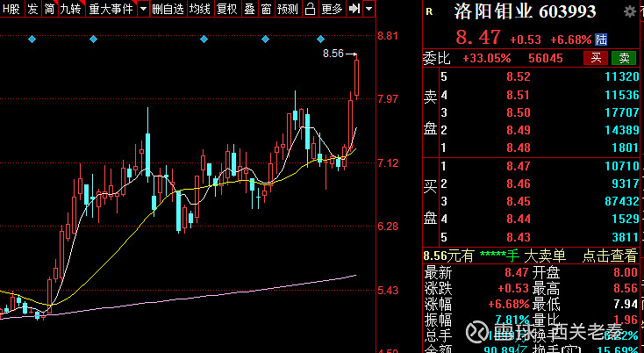Select the 发 toolbar button
The width and height of the screenshot is (644, 353).
point(32,9)
